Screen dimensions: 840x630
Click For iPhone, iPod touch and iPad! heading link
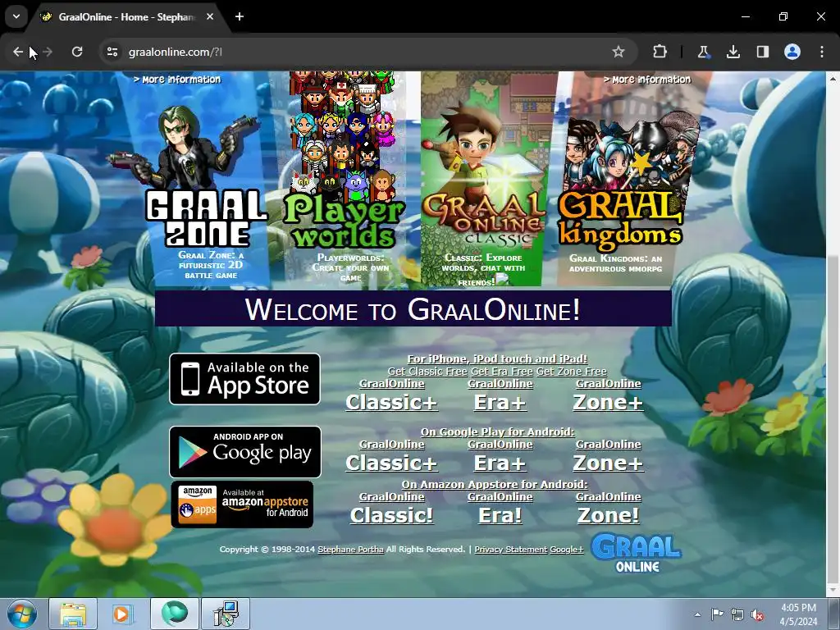(497, 359)
